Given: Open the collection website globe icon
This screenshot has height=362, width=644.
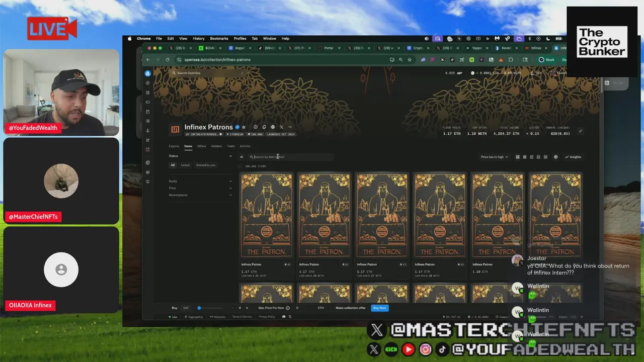Looking at the screenshot, I should 273,127.
